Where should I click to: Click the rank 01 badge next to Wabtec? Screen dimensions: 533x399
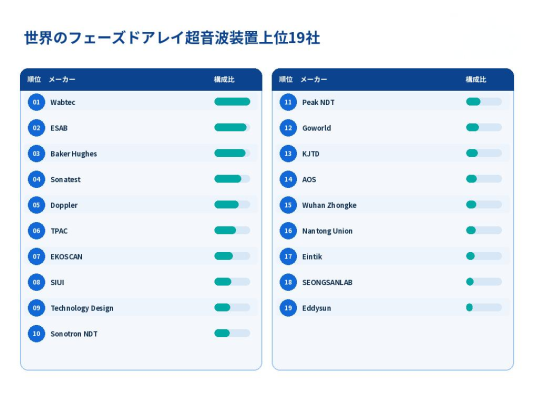[36, 102]
